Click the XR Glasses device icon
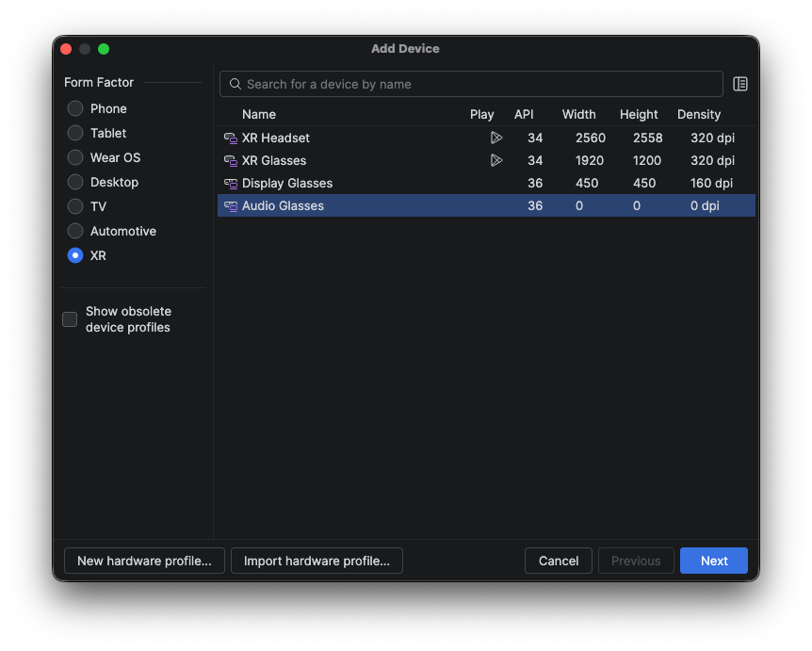812x651 pixels. tap(231, 161)
